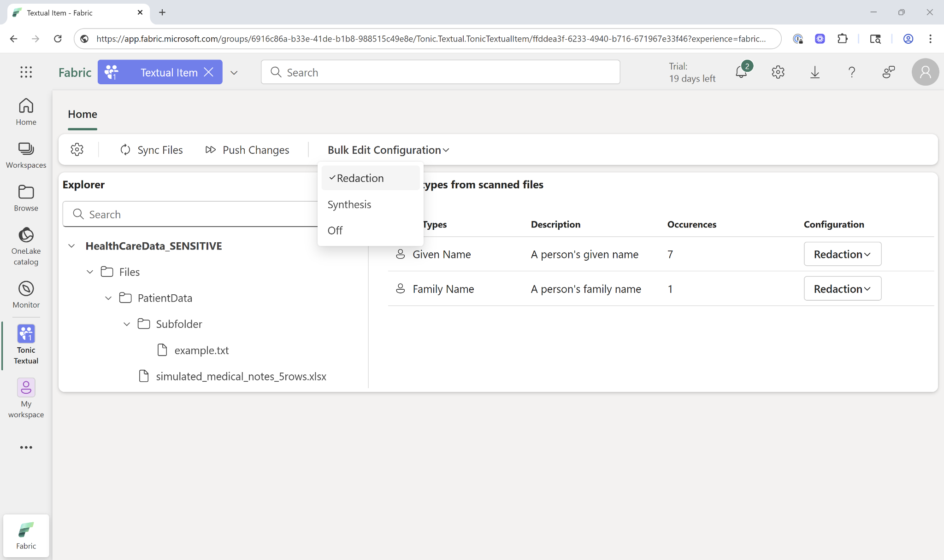The width and height of the screenshot is (944, 560).
Task: Click the Push Changes button
Action: 248,150
